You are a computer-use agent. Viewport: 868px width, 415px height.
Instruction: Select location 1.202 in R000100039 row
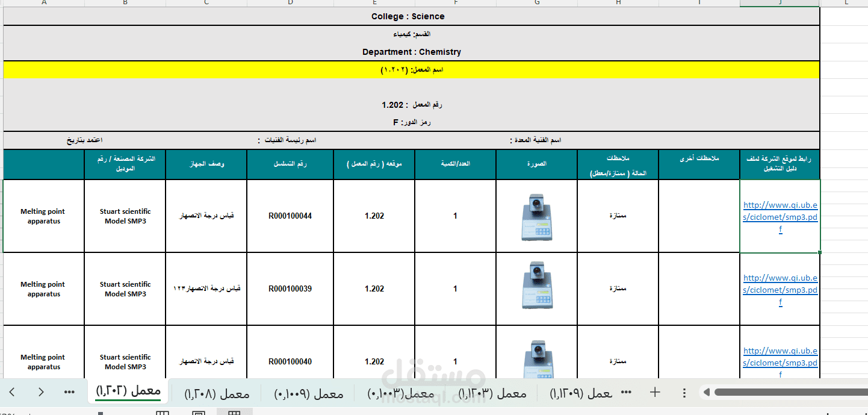click(x=374, y=289)
